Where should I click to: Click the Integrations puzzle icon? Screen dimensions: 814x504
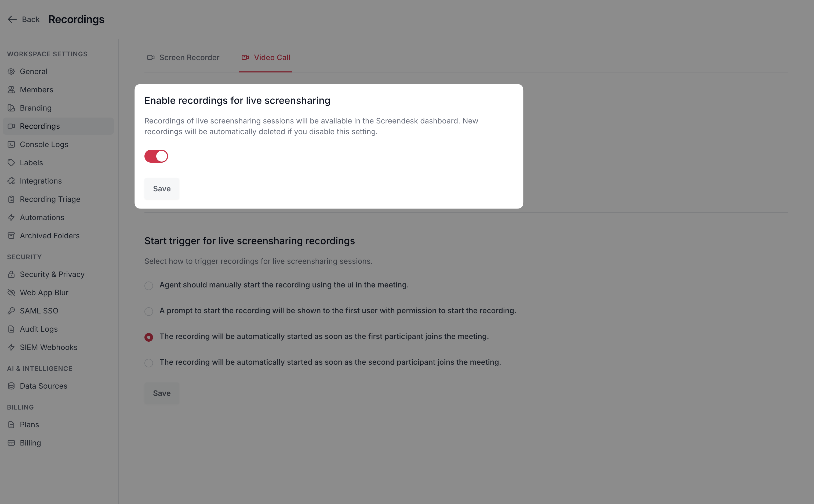click(11, 181)
